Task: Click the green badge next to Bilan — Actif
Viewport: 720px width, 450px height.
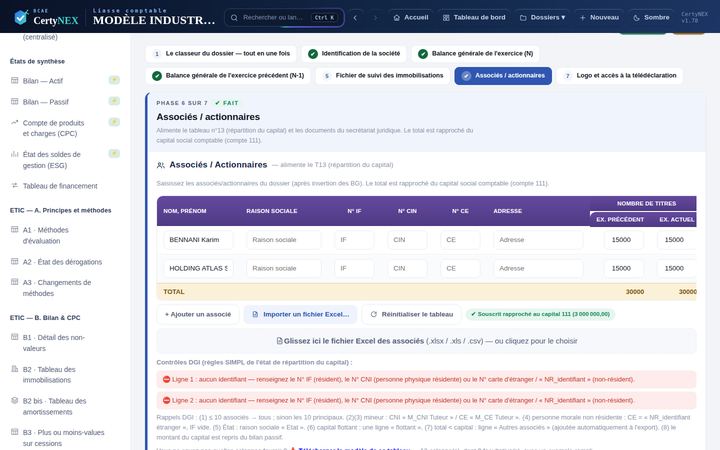Action: [114, 80]
